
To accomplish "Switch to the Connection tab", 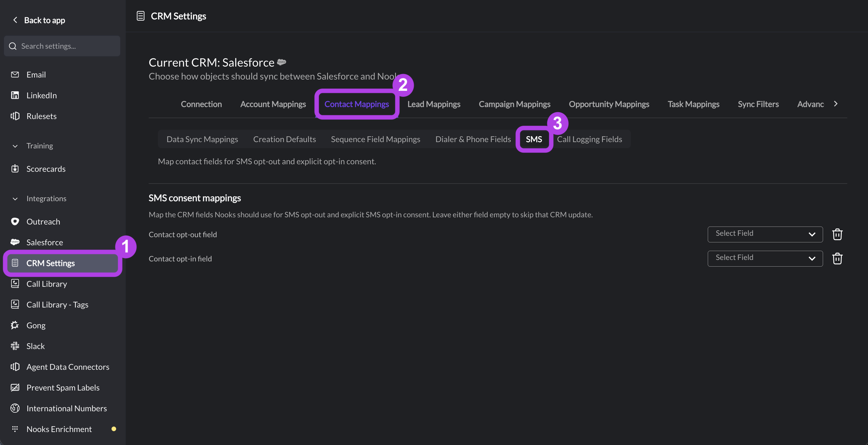I will 201,104.
